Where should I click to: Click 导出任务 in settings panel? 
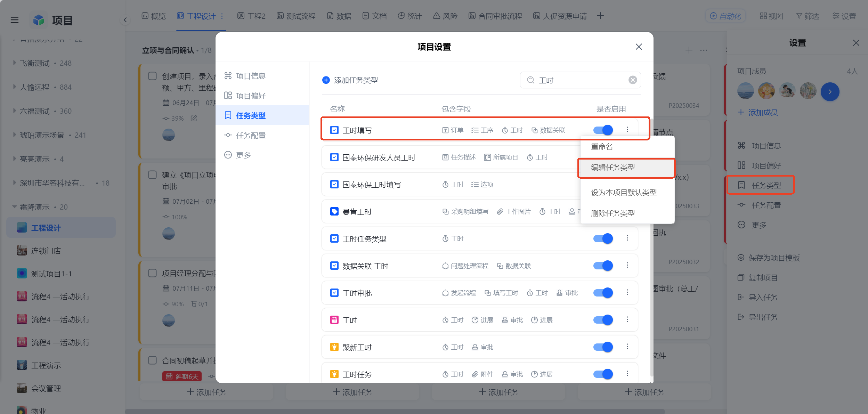pyautogui.click(x=757, y=317)
